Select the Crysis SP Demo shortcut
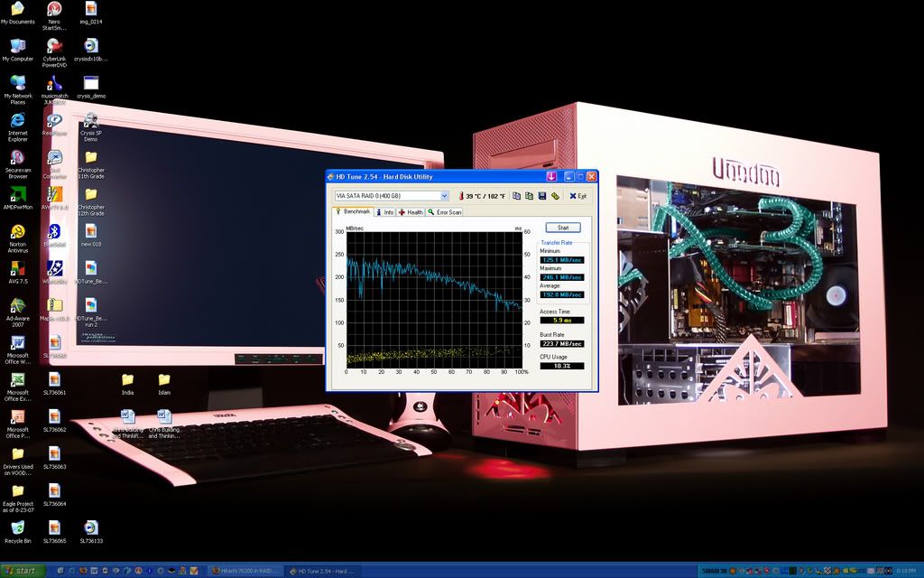924x578 pixels. 91,127
